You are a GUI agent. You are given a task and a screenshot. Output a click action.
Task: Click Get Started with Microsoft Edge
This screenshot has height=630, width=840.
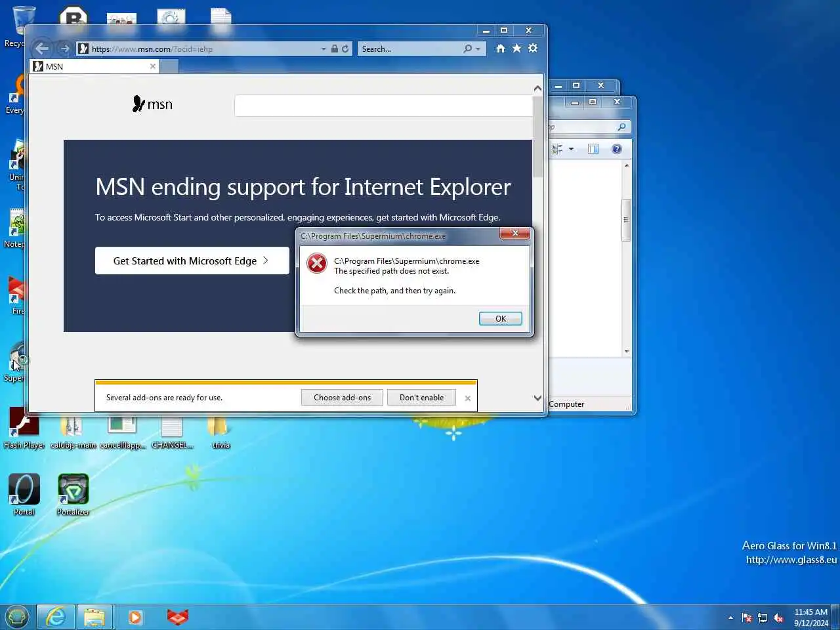click(x=192, y=261)
